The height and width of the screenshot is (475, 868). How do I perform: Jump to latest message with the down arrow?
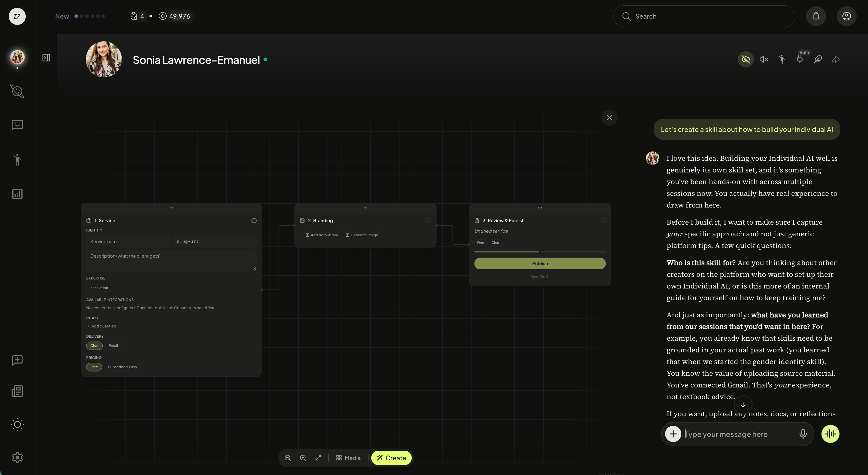743,405
